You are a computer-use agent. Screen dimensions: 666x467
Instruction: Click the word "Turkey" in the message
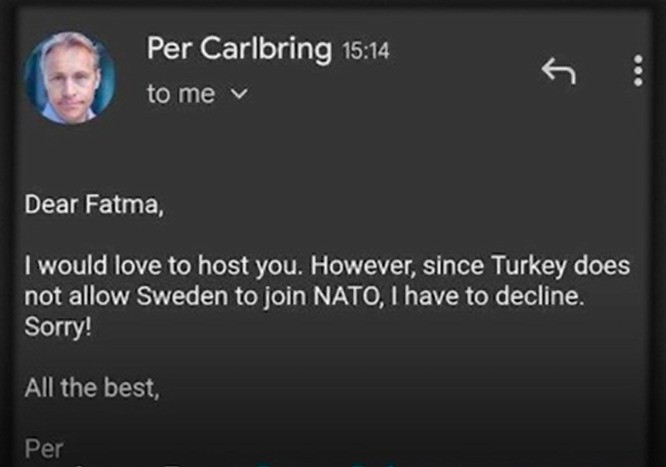pos(558,268)
